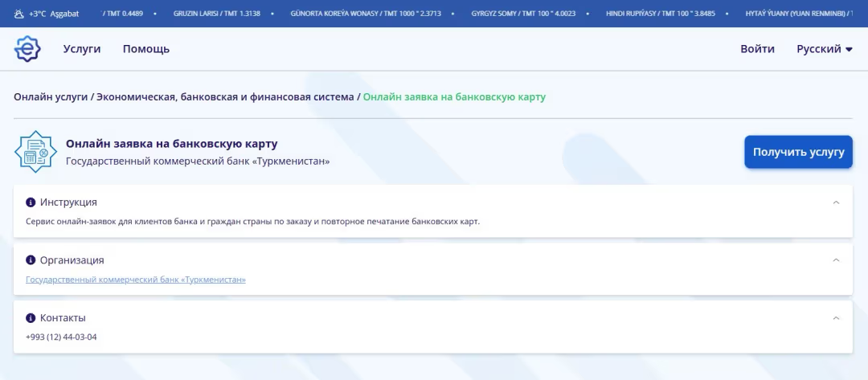The image size is (868, 380).
Task: Open the Помощь menu
Action: click(x=146, y=49)
